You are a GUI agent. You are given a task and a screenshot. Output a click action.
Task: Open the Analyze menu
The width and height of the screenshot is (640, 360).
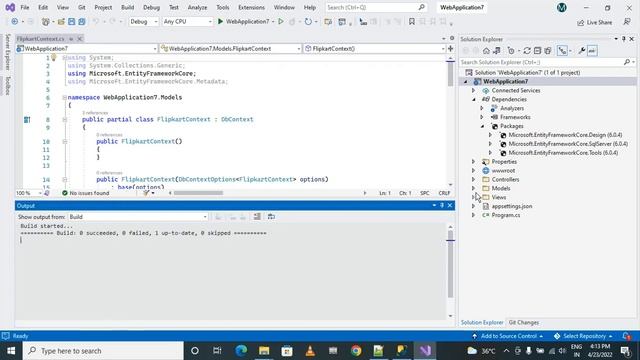[x=198, y=7]
